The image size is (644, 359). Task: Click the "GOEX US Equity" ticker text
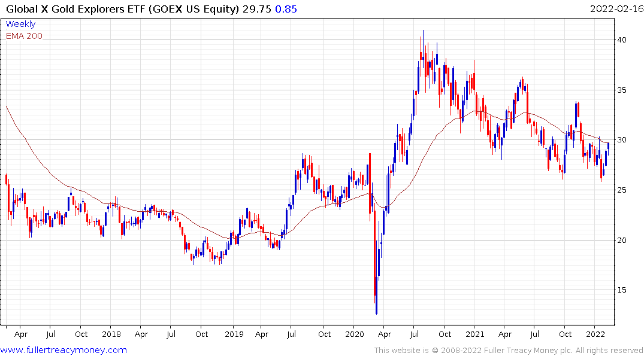click(194, 9)
